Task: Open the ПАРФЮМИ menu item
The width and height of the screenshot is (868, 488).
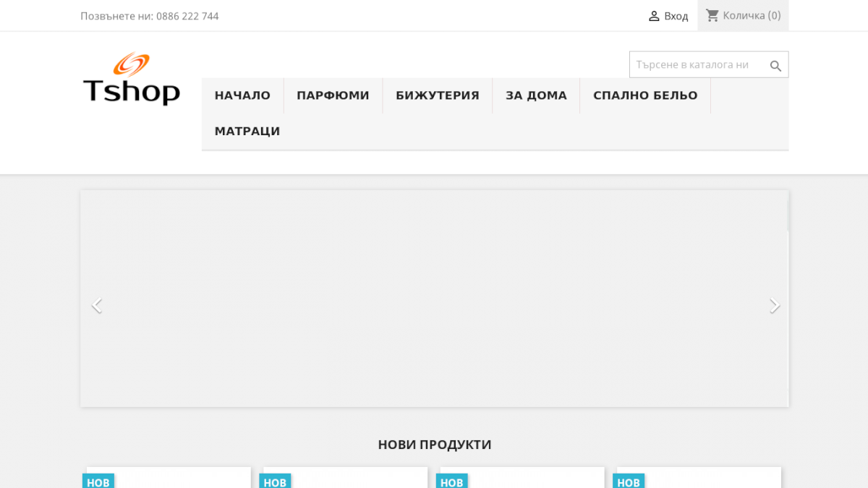Action: click(333, 95)
